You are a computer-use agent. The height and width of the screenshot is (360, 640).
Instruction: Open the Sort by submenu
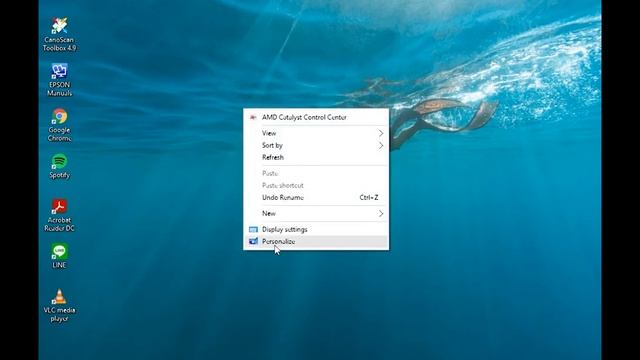pos(316,145)
